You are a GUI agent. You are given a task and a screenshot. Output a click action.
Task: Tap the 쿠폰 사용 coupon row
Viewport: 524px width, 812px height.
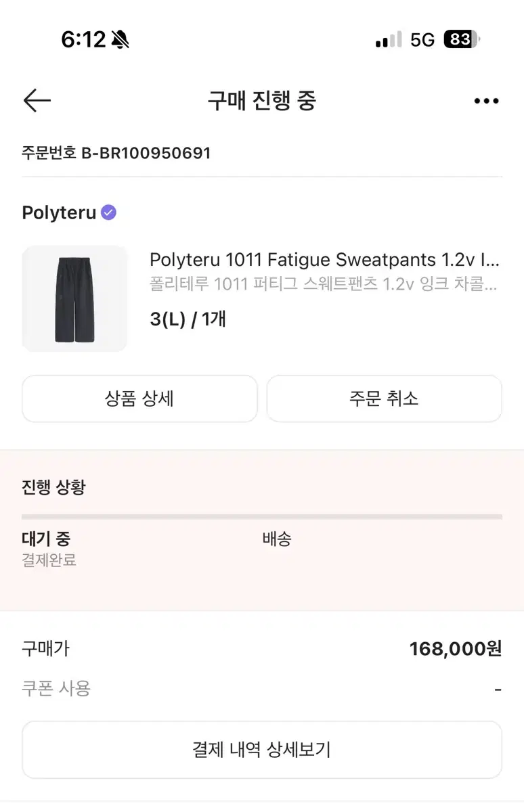click(262, 689)
